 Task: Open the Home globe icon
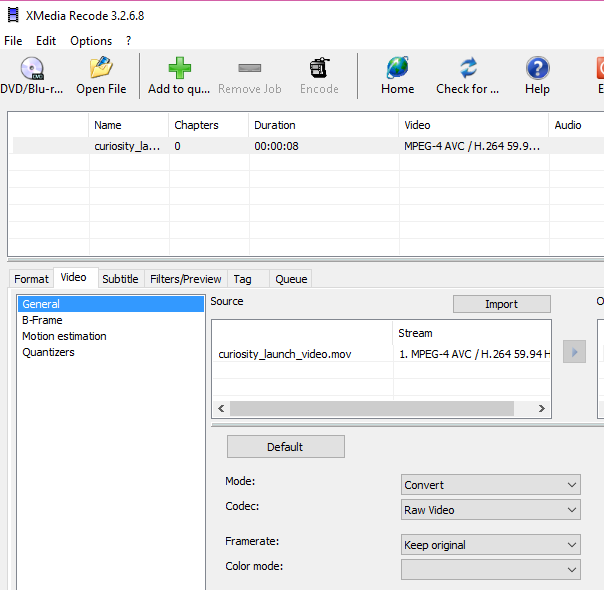pos(397,69)
